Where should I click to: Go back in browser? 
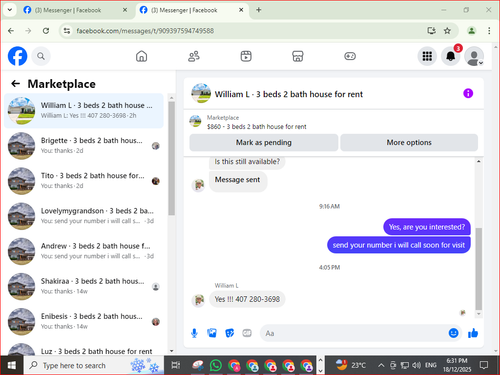coord(11,31)
